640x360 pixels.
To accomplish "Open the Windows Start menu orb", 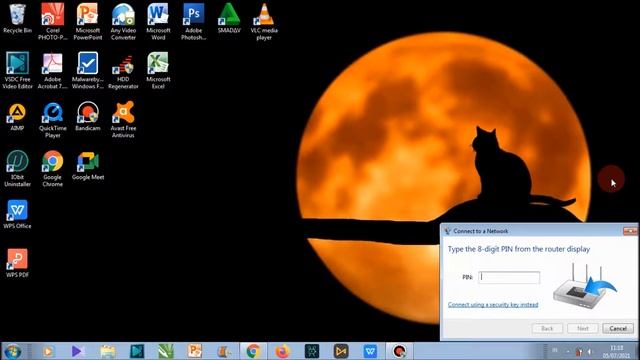I will (13, 351).
